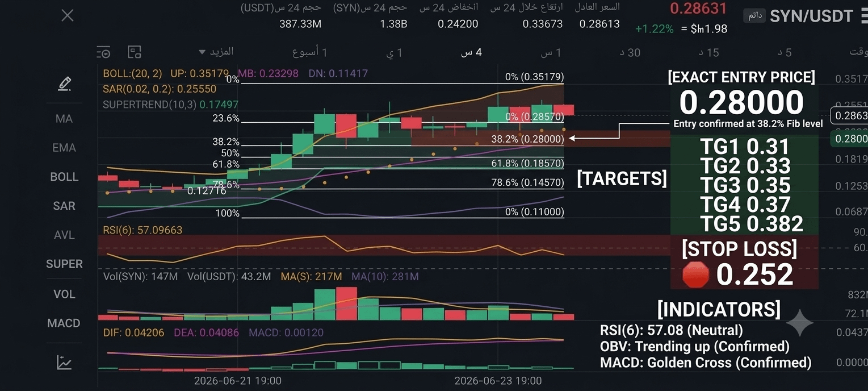Click the 61.8% (0.18570) Fibonacci label
Image resolution: width=868 pixels, height=391 pixels.
pos(527,164)
